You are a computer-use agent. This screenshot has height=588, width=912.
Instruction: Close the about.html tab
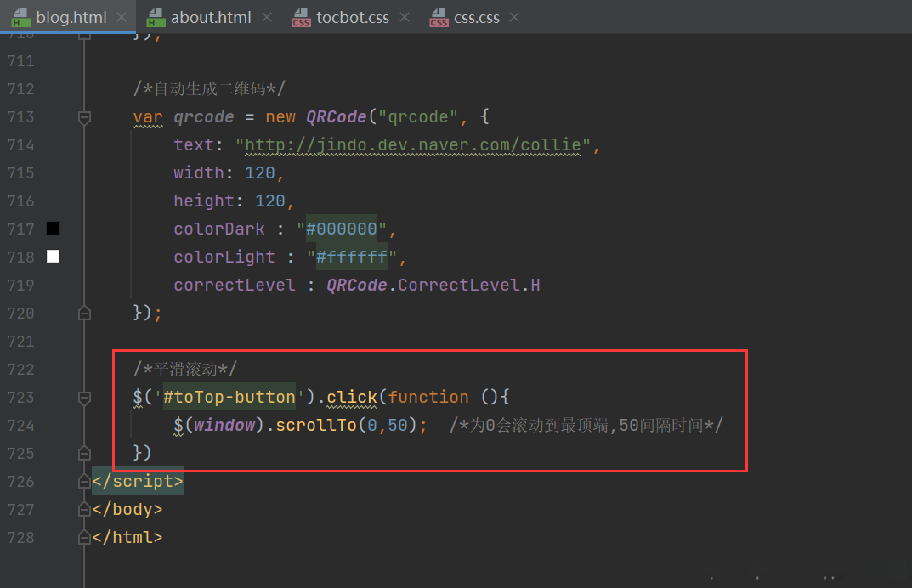[x=266, y=18]
